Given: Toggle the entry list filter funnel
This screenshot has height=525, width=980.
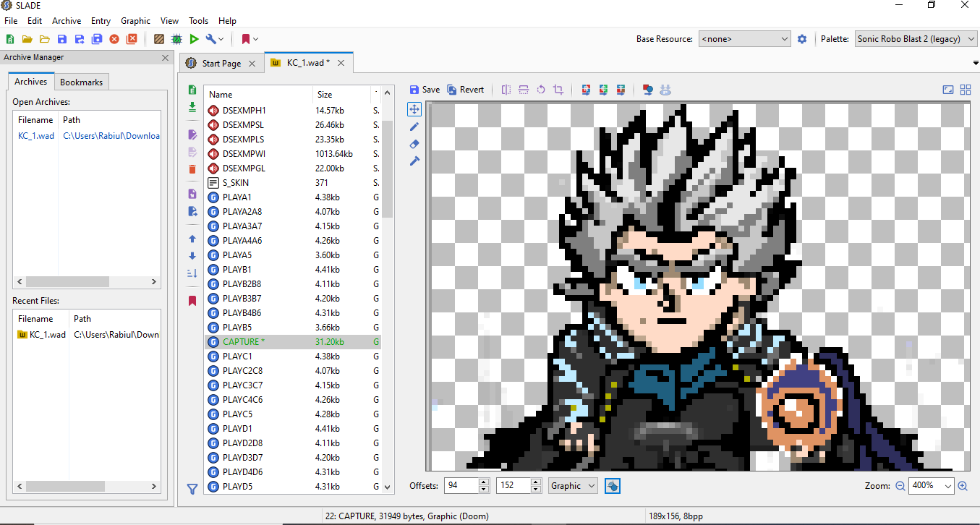Looking at the screenshot, I should tap(192, 490).
